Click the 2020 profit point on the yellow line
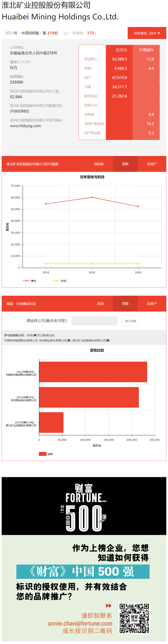 click(x=138, y=264)
